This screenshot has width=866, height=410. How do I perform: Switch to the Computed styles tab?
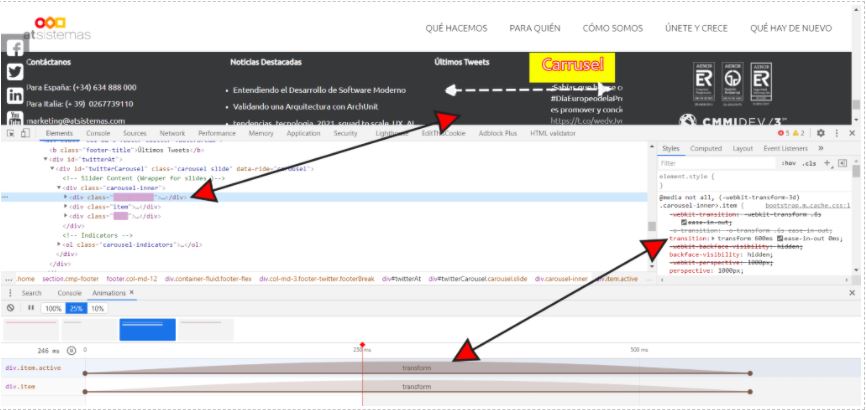pyautogui.click(x=706, y=148)
